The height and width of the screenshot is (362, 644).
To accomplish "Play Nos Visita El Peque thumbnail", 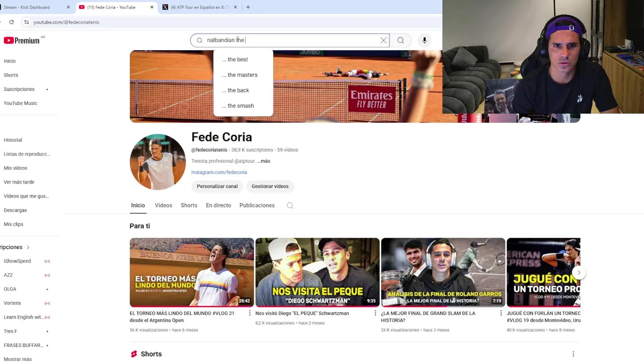I will [317, 273].
